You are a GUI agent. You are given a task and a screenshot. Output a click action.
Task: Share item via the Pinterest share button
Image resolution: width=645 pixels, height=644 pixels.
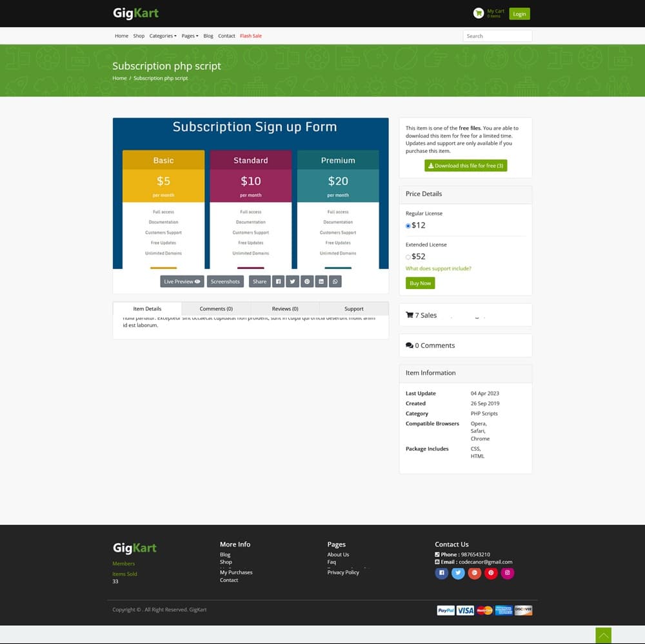tap(307, 281)
